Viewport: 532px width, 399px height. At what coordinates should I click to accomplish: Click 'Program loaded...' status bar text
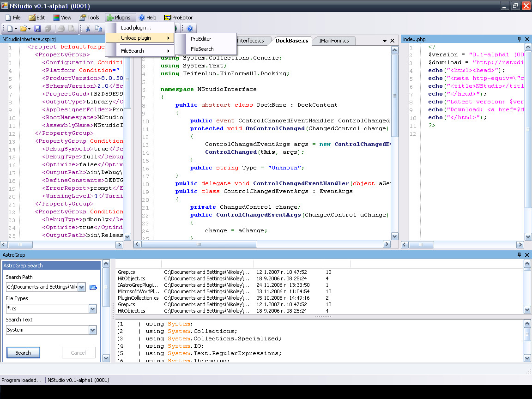[x=21, y=380]
